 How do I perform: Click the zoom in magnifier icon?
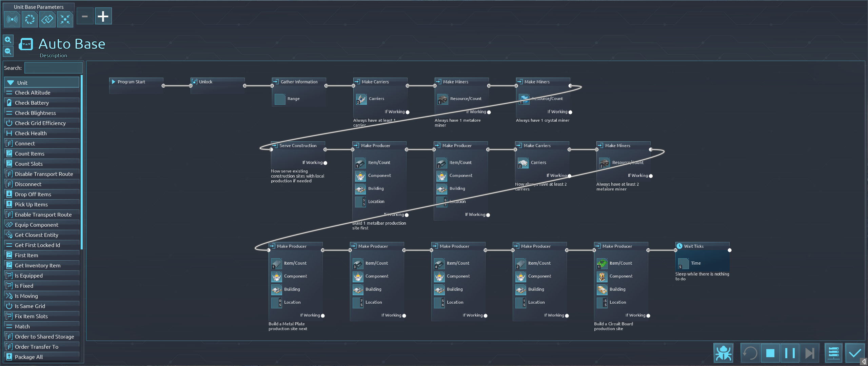pyautogui.click(x=8, y=40)
